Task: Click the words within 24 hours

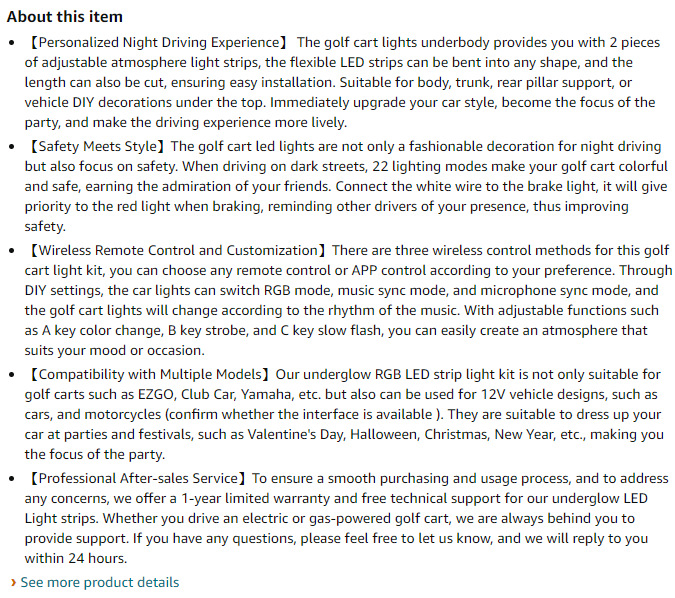Action: point(76,558)
